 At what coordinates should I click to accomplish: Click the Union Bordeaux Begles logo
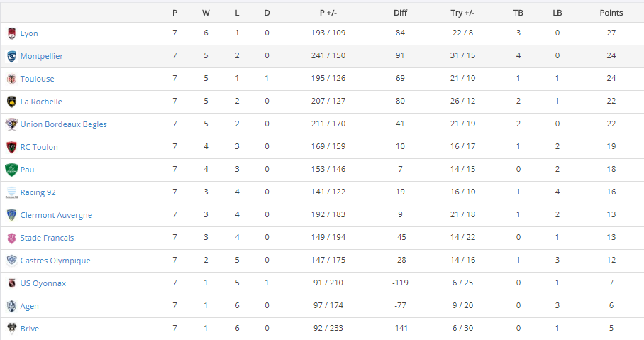(11, 124)
